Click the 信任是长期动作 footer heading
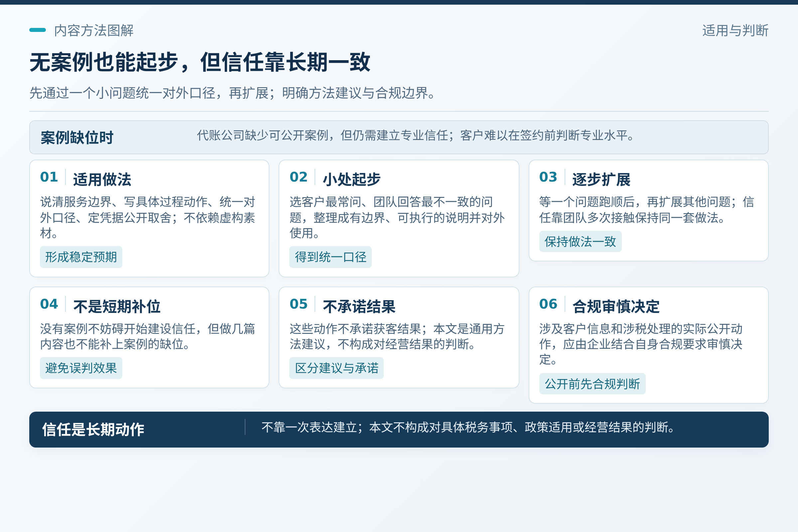This screenshot has width=798, height=532. (x=93, y=429)
